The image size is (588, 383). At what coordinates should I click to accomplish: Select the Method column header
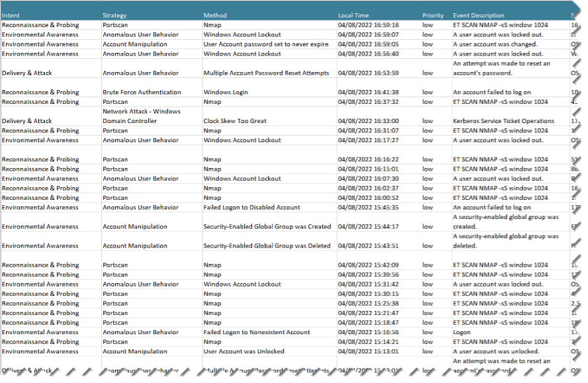coord(215,15)
